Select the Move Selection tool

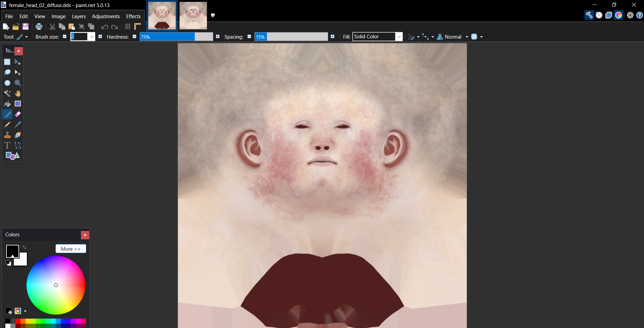[18, 73]
